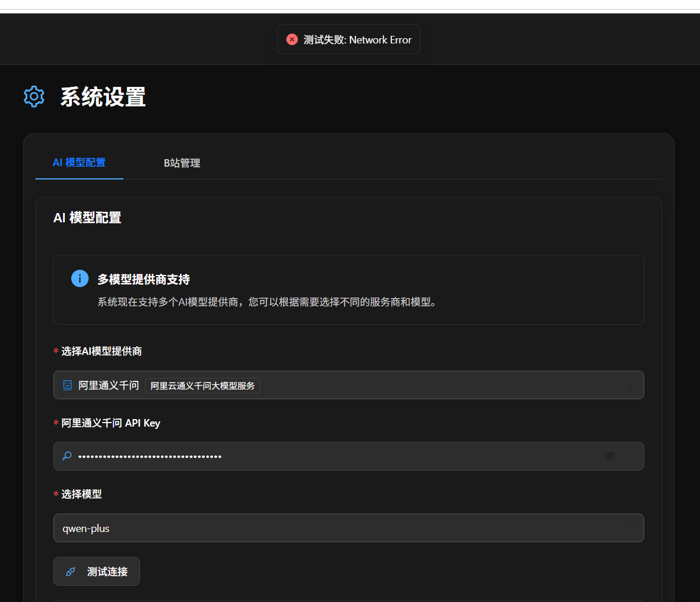Screen dimensions: 700x602
Task: Click the 系统设置 page title
Action: (103, 97)
